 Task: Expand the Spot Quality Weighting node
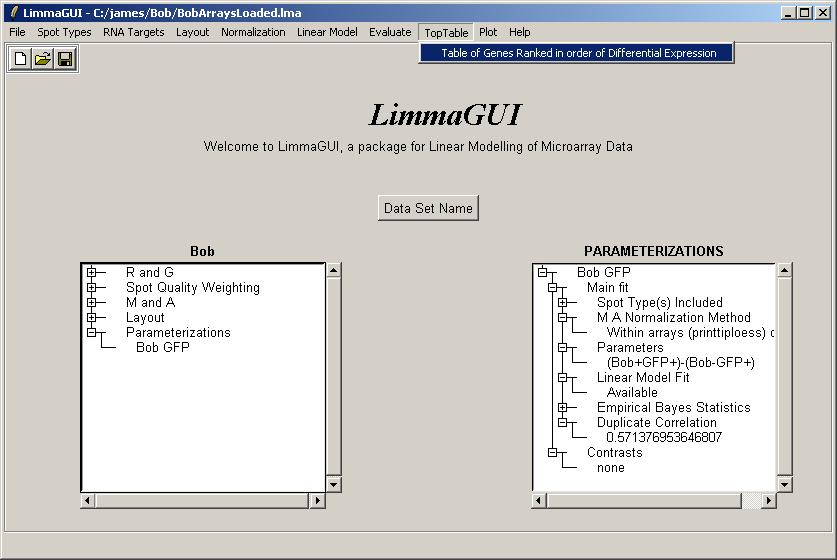pos(92,287)
